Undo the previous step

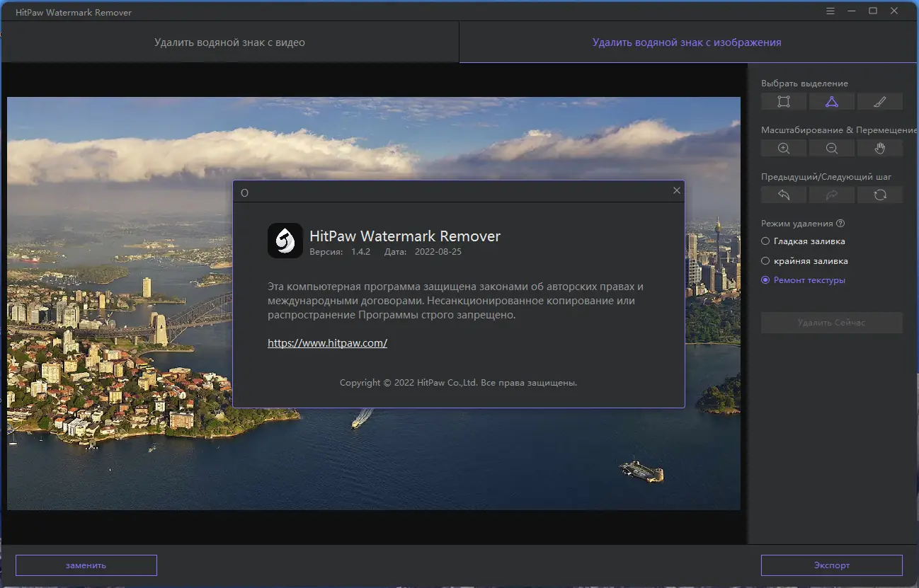click(784, 195)
